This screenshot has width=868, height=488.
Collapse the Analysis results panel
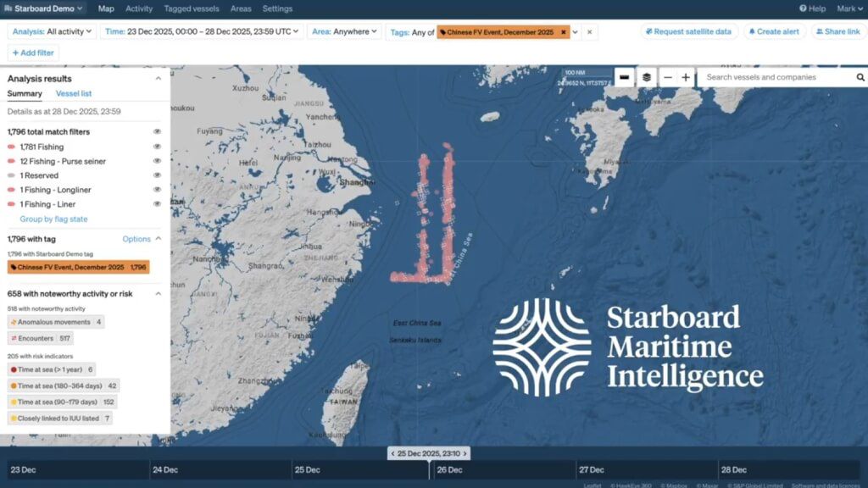pos(158,79)
